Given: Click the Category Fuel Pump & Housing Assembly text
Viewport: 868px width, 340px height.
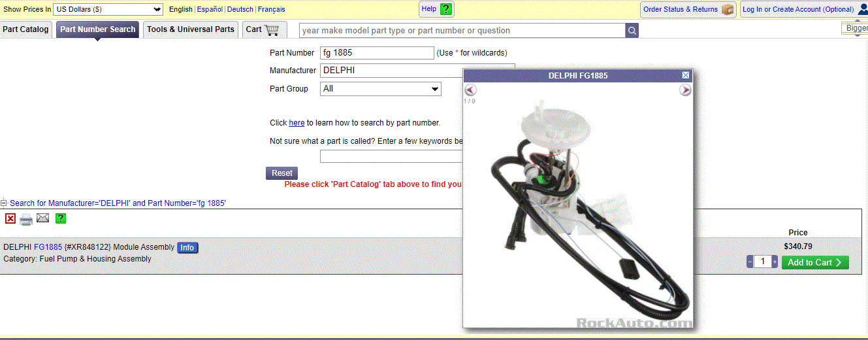Looking at the screenshot, I should click(x=77, y=259).
